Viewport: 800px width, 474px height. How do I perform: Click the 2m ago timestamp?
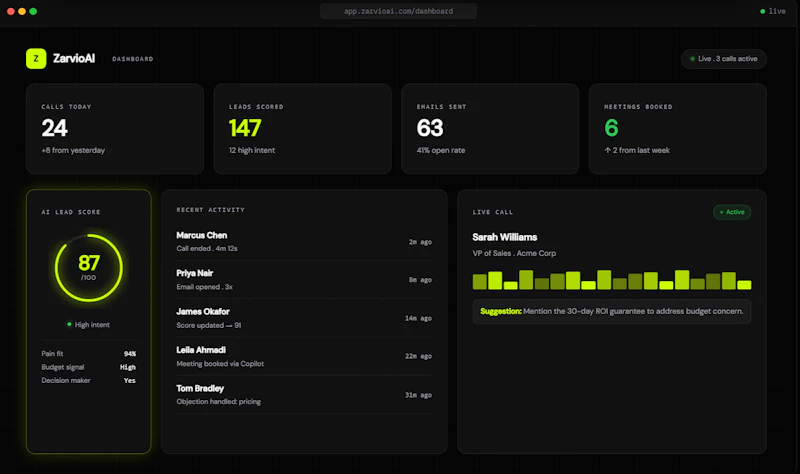click(420, 242)
